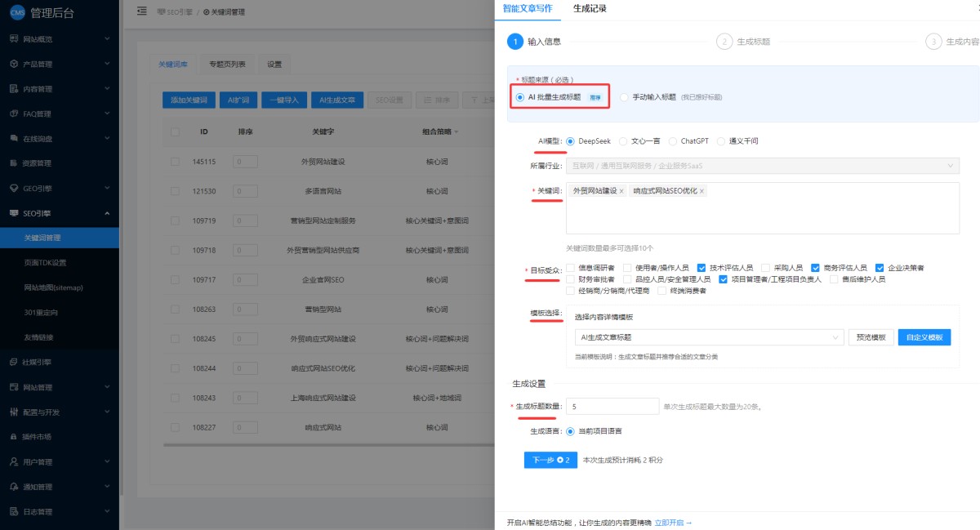The width and height of the screenshot is (980, 530).
Task: Open the 专题页列表 tab
Action: pos(232,65)
